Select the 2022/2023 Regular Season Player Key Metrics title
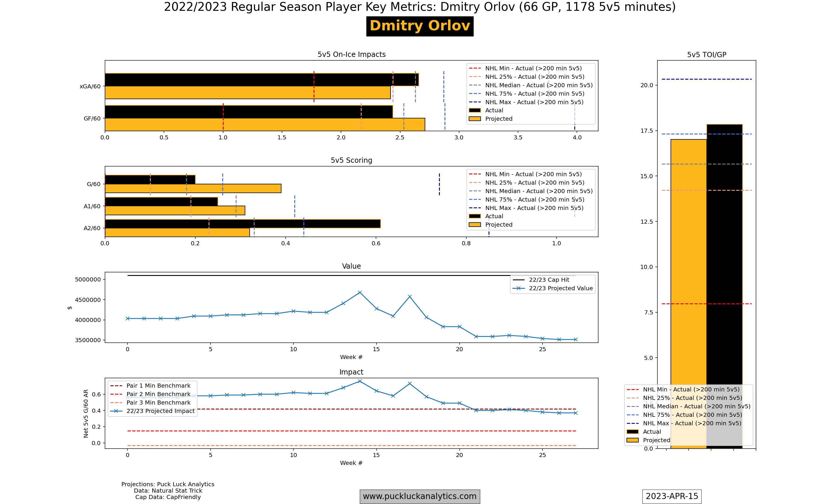Image resolution: width=840 pixels, height=504 pixels. point(420,7)
